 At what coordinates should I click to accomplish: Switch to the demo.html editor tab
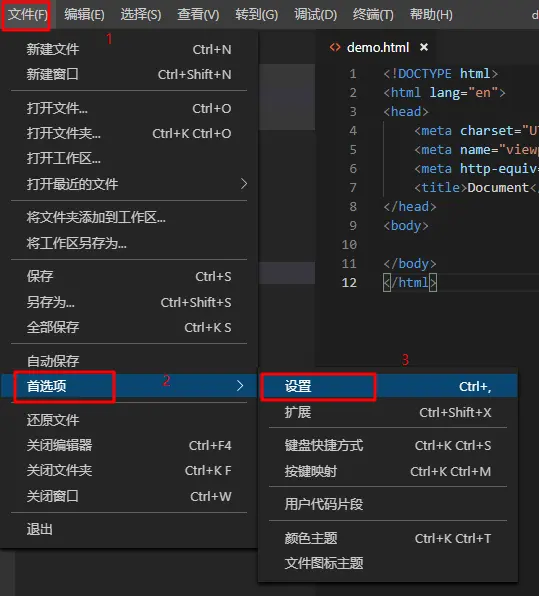click(378, 48)
